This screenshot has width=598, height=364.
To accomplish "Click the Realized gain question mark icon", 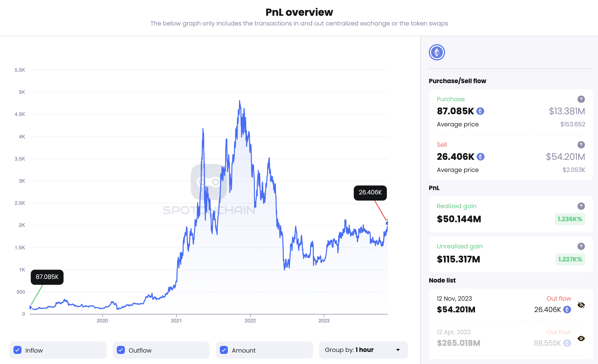I will (x=582, y=206).
